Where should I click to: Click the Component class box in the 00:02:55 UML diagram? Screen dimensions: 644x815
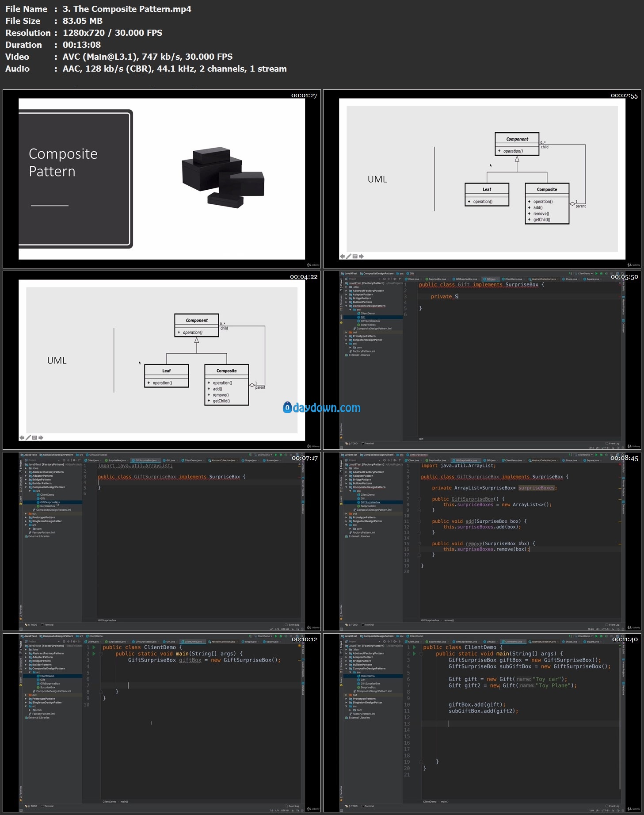click(x=517, y=144)
